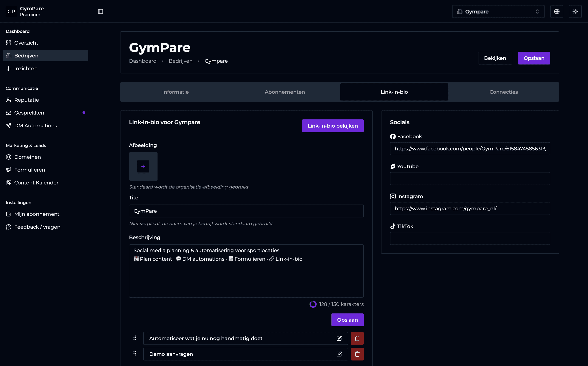Viewport: 588px width, 366px height.
Task: Edit the Demo aanvragen link
Action: coord(339,354)
